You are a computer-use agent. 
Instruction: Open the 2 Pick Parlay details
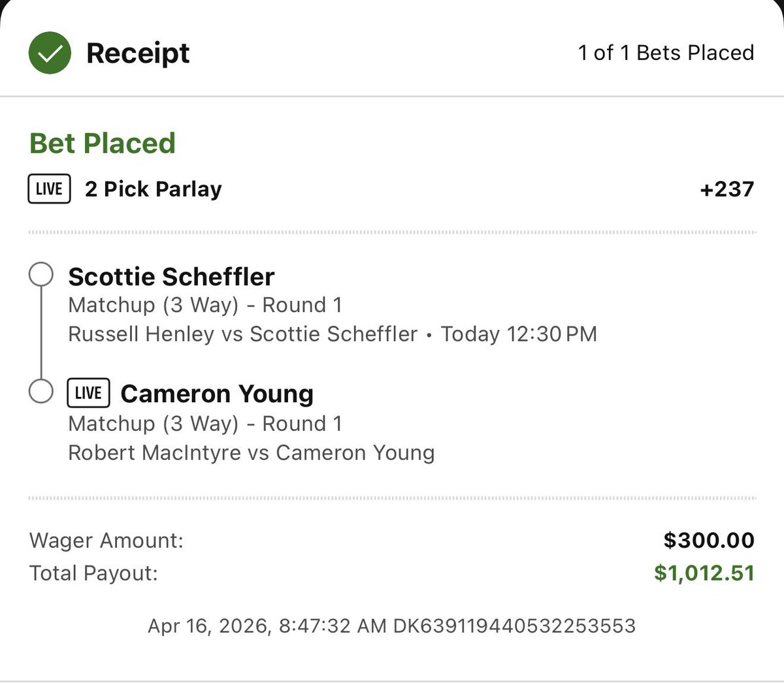(x=154, y=189)
